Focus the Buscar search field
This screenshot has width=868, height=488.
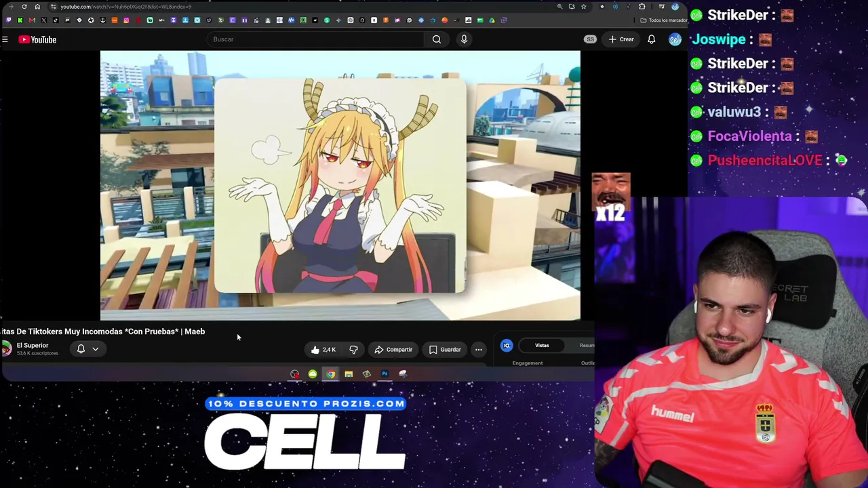[317, 39]
